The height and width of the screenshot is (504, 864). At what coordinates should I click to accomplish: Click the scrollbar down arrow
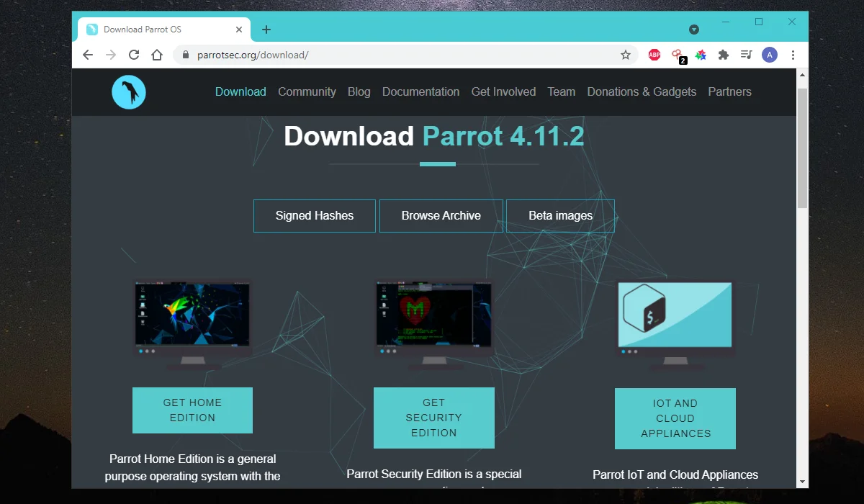(803, 482)
